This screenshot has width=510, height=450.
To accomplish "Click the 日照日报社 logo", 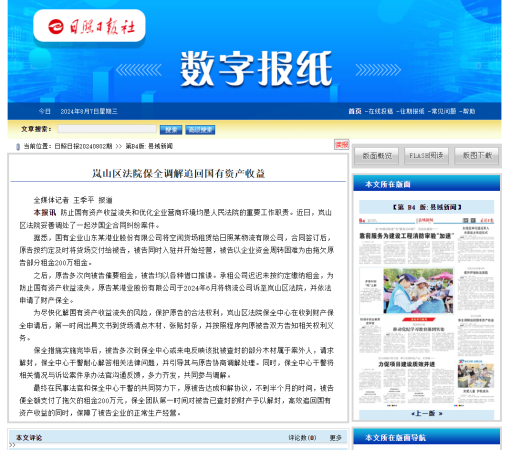I will [x=89, y=26].
